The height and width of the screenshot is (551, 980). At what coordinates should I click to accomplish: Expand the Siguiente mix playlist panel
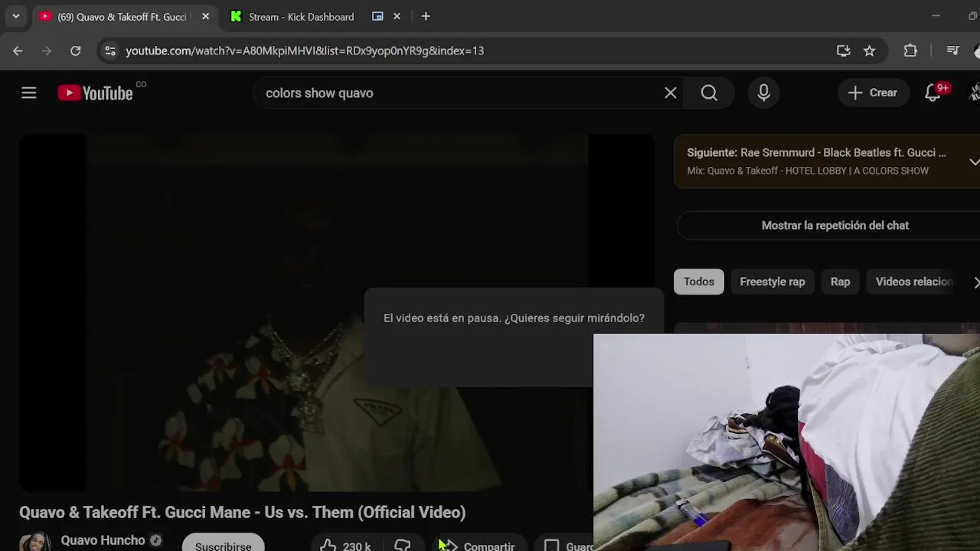973,161
